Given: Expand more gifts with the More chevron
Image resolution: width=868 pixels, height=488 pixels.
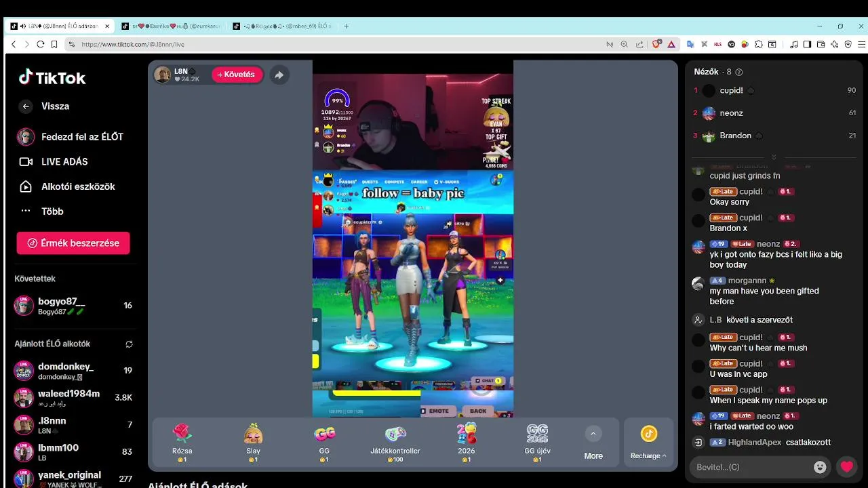Looking at the screenshot, I should pyautogui.click(x=593, y=434).
